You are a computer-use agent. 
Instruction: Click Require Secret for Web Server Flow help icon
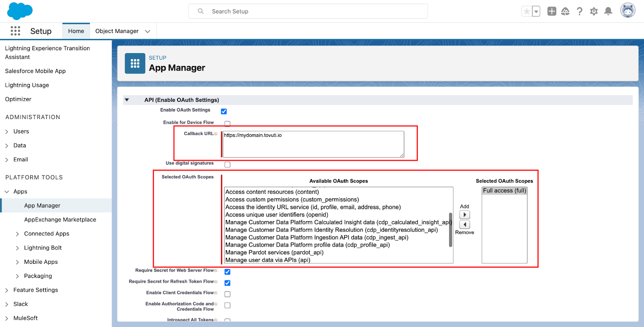(x=216, y=270)
